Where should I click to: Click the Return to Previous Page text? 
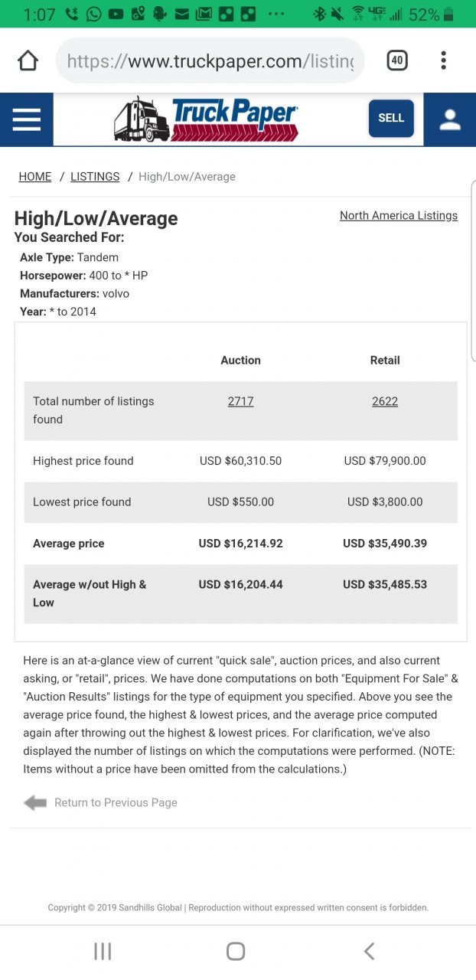click(x=116, y=802)
